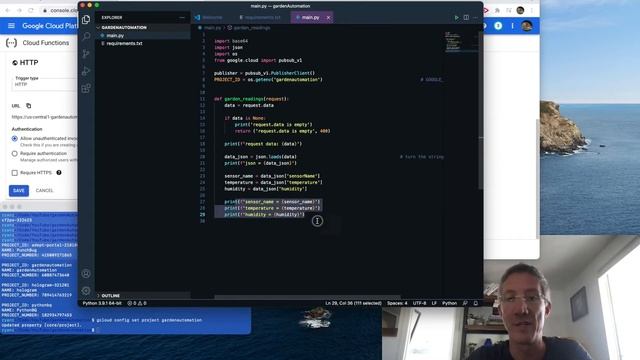Open Explorer views and more actions ellipsis
Image resolution: width=640 pixels, height=360 pixels.
click(182, 18)
